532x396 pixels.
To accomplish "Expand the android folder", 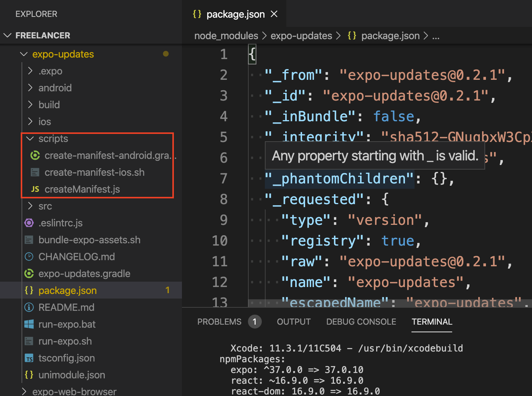I will point(30,88).
